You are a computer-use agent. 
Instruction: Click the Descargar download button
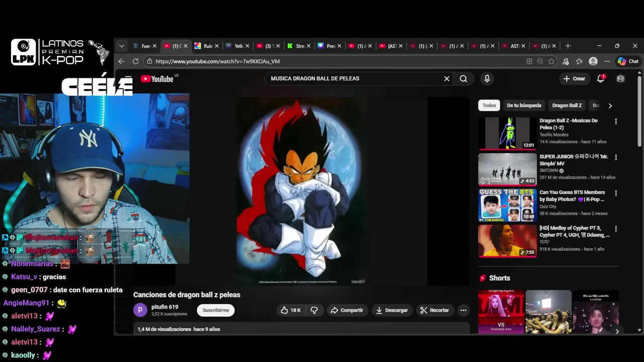pyautogui.click(x=391, y=310)
